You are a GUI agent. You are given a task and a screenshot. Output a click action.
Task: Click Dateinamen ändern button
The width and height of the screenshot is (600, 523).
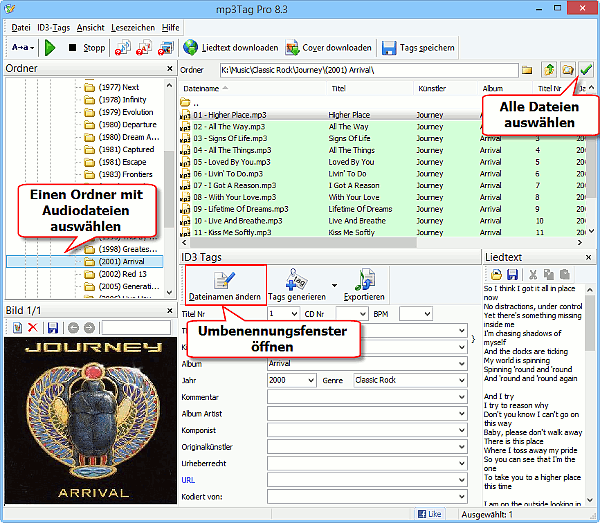(225, 285)
